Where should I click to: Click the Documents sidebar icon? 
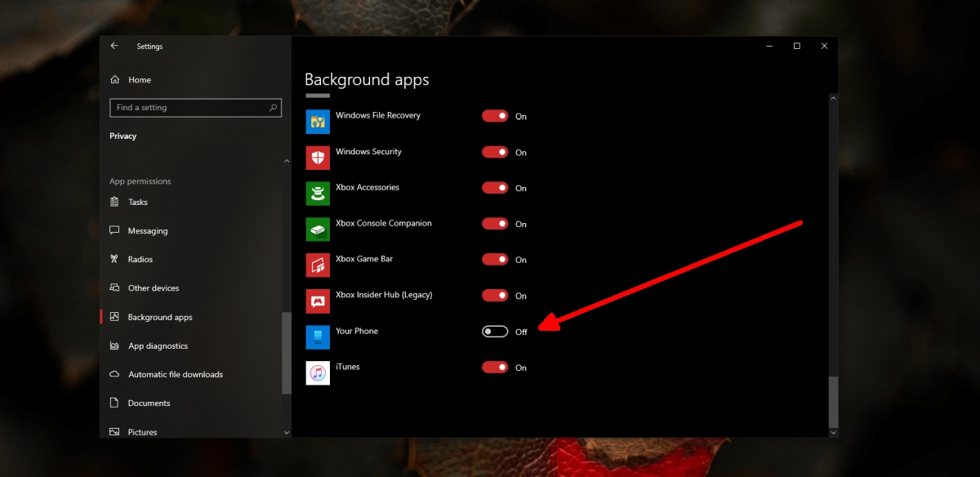pos(114,403)
